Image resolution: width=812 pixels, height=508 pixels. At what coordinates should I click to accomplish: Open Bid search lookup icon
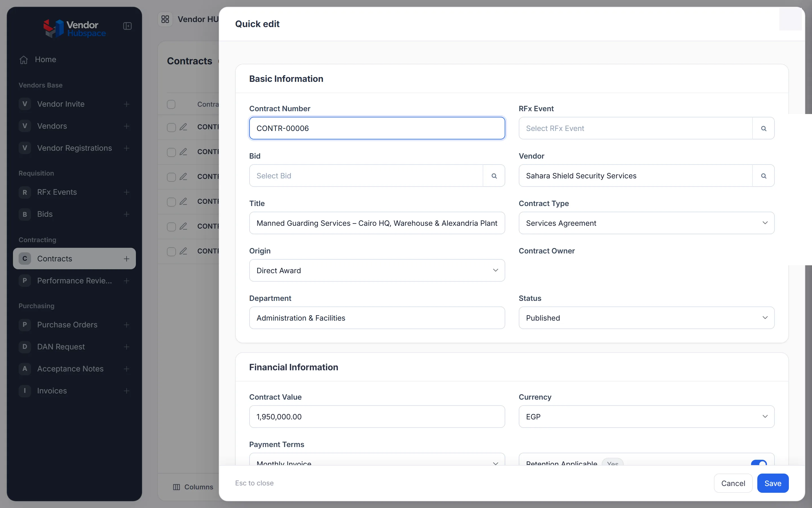tap(494, 176)
